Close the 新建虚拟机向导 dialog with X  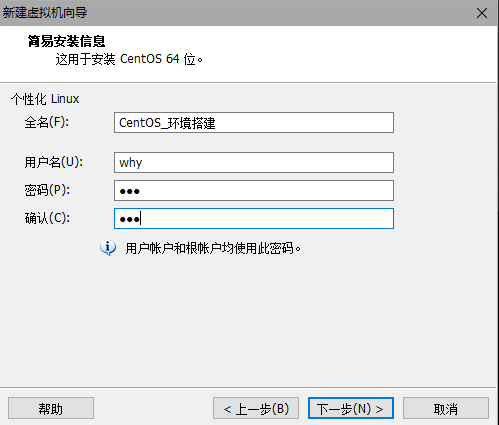point(482,13)
